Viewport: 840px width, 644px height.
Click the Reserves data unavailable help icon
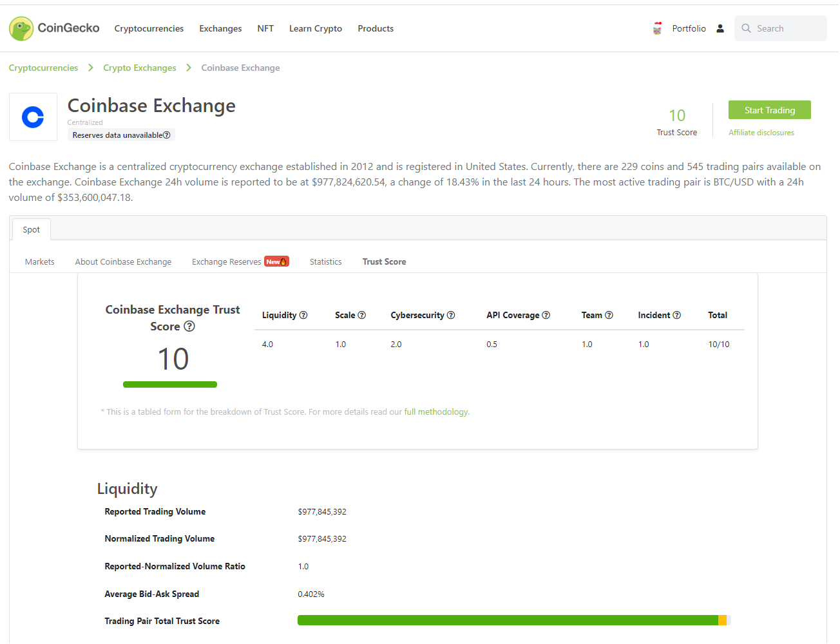(167, 135)
